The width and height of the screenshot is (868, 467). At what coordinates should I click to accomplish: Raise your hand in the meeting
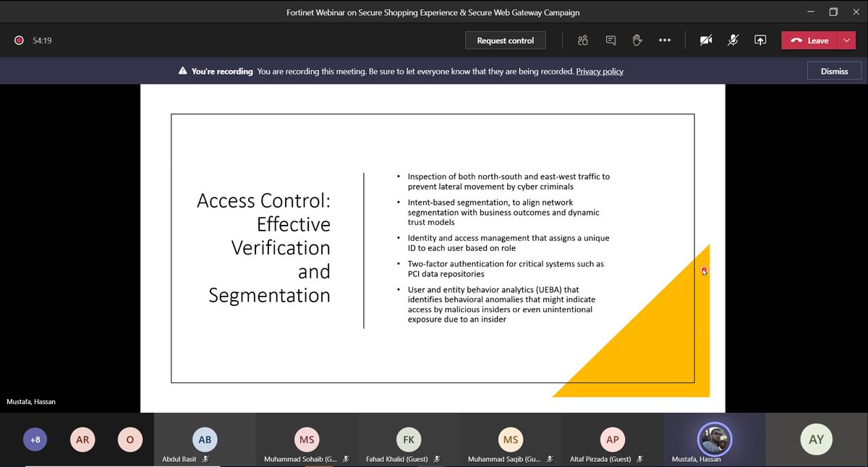pyautogui.click(x=637, y=40)
